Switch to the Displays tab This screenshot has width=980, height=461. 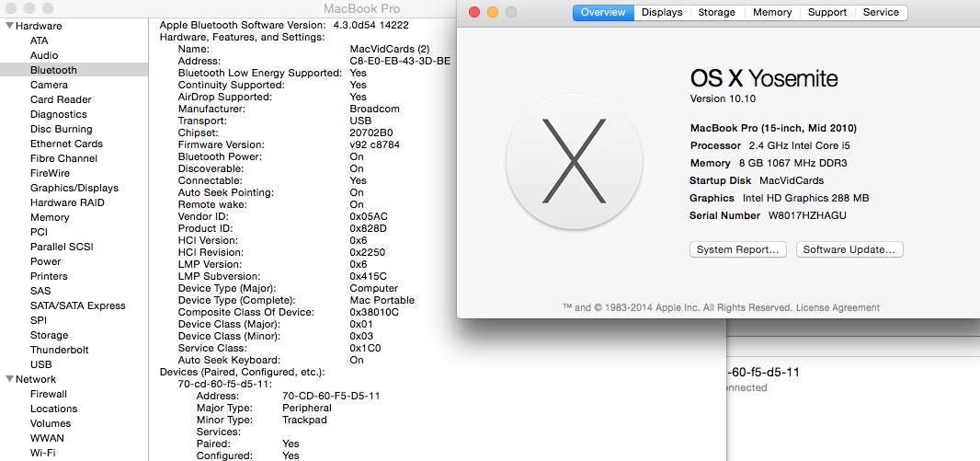pos(662,13)
